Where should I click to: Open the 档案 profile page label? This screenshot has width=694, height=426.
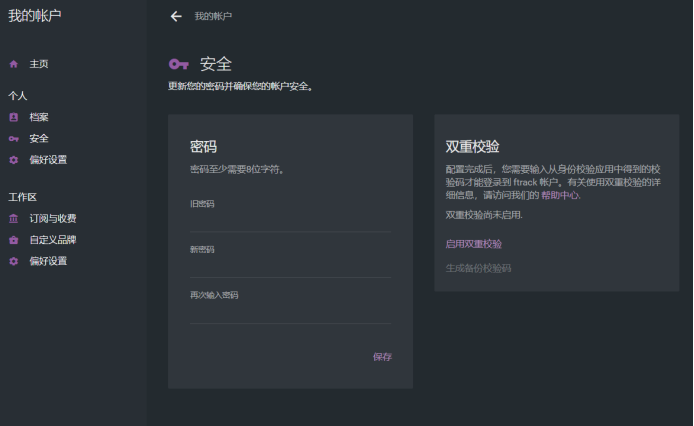point(39,117)
